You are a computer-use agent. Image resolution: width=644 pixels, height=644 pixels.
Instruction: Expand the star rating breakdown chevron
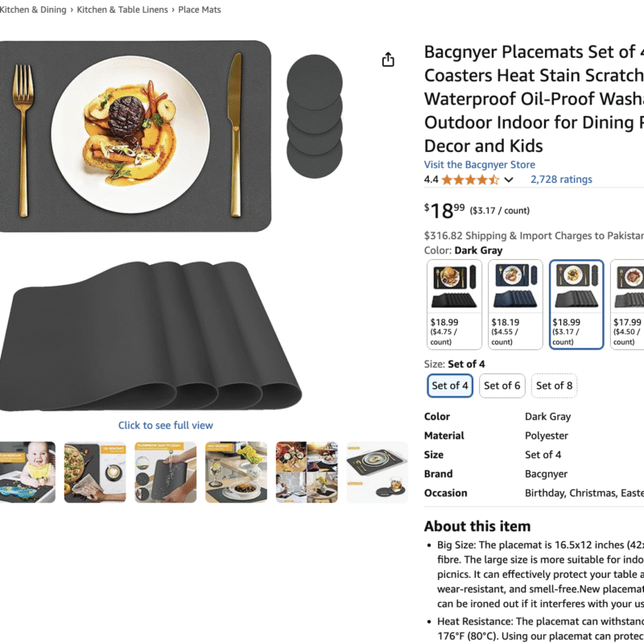[x=509, y=180]
